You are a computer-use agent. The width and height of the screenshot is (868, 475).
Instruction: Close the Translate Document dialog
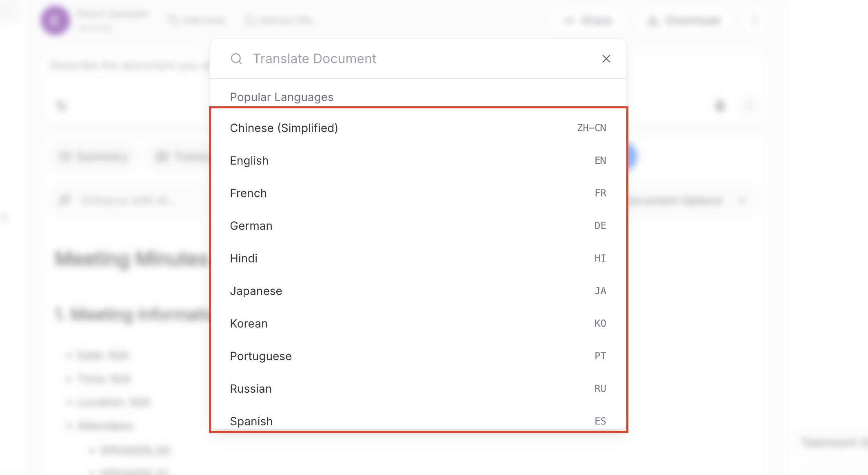[x=606, y=59]
